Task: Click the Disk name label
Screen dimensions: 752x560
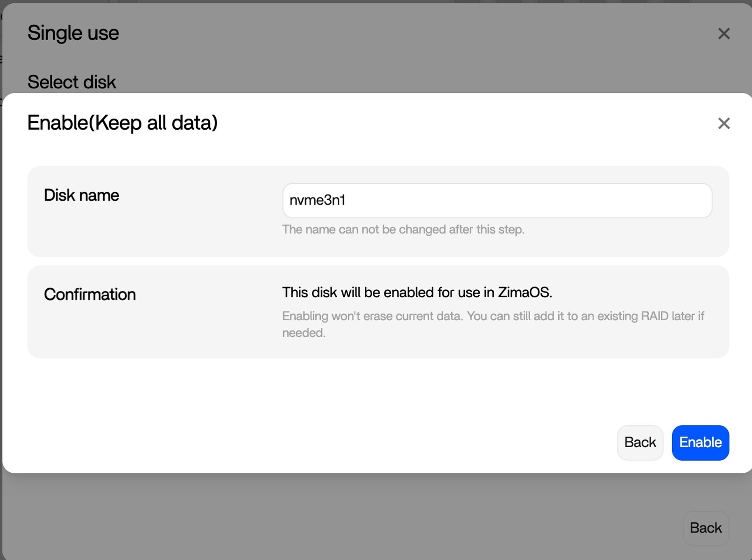Action: 81,195
